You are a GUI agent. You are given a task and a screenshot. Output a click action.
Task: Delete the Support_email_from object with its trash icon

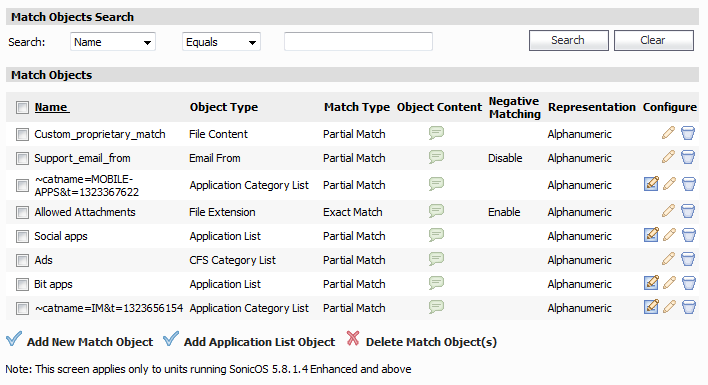(x=688, y=157)
